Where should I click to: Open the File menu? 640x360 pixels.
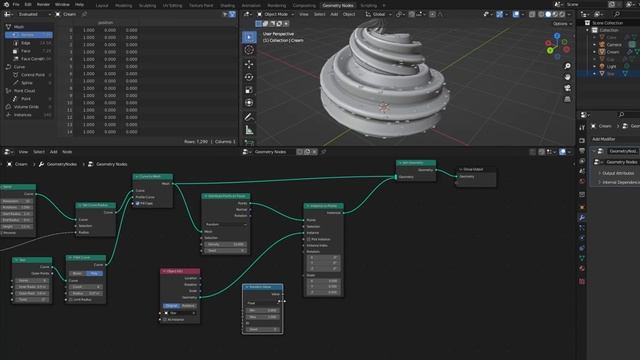point(16,4)
